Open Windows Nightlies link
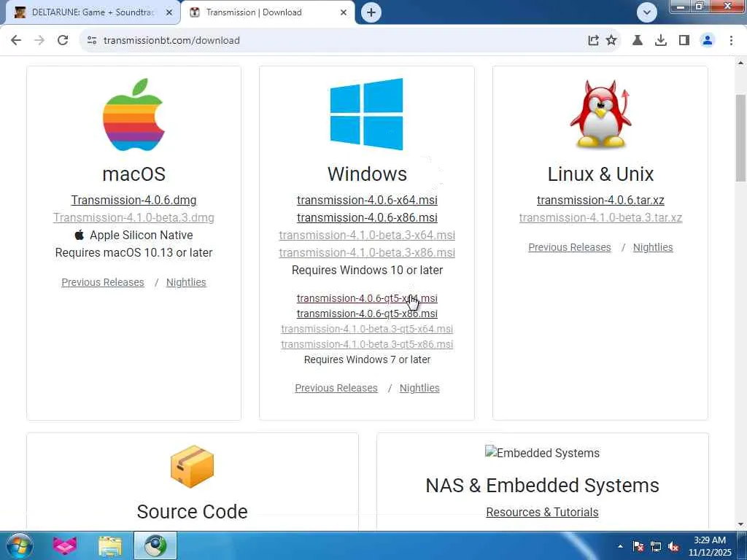 (419, 388)
